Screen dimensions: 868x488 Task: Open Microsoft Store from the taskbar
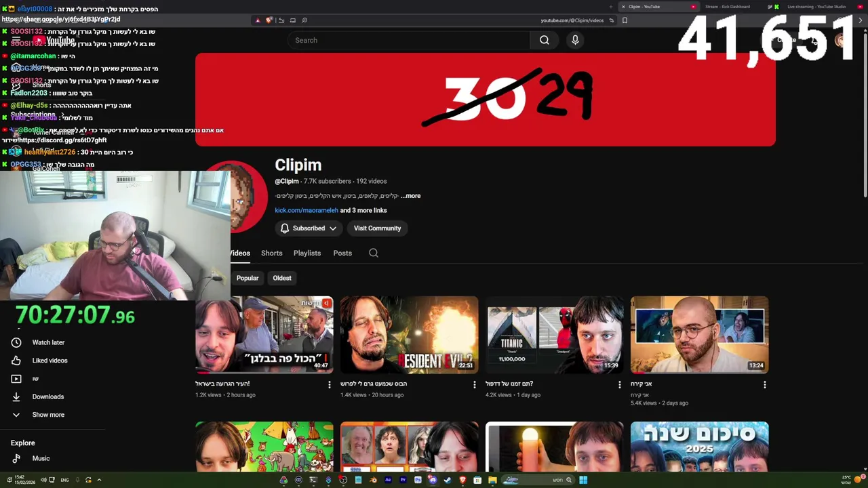(x=477, y=480)
